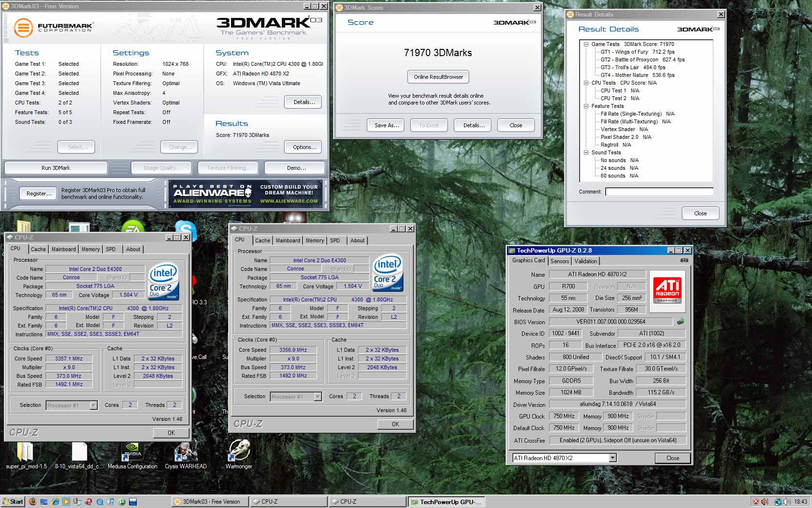Switch to TechPowerUp GPU-Z taskbar button
This screenshot has height=508, width=812.
(x=447, y=502)
